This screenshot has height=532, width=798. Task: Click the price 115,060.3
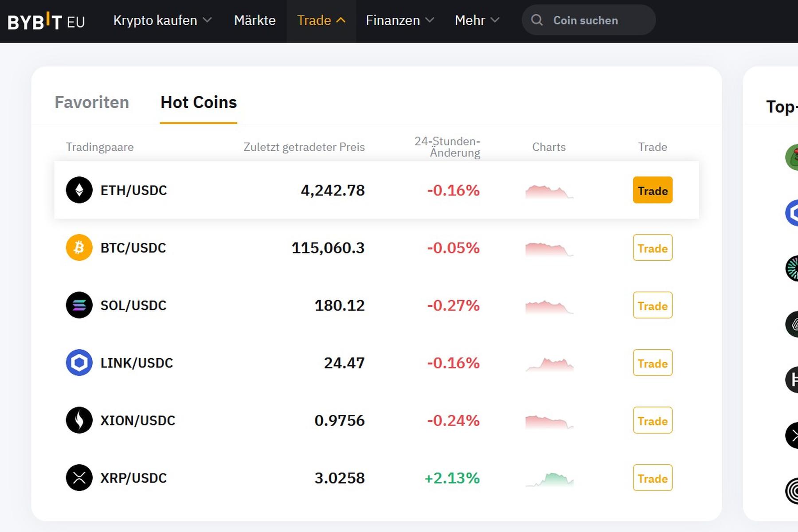pos(328,248)
